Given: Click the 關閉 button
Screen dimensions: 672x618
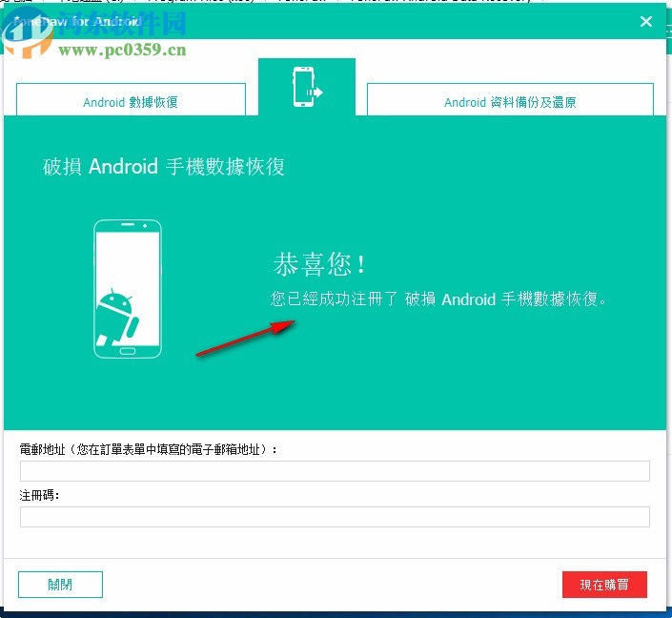Looking at the screenshot, I should click(60, 584).
